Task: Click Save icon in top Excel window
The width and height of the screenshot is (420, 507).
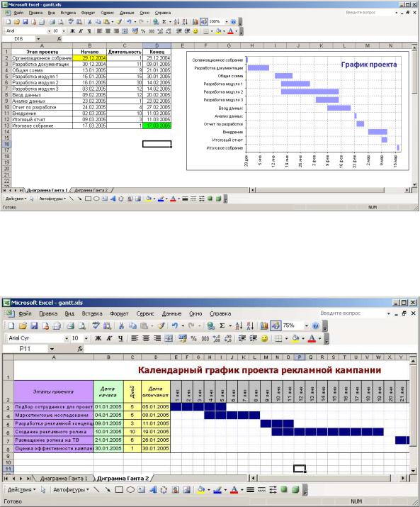Action: coord(25,22)
